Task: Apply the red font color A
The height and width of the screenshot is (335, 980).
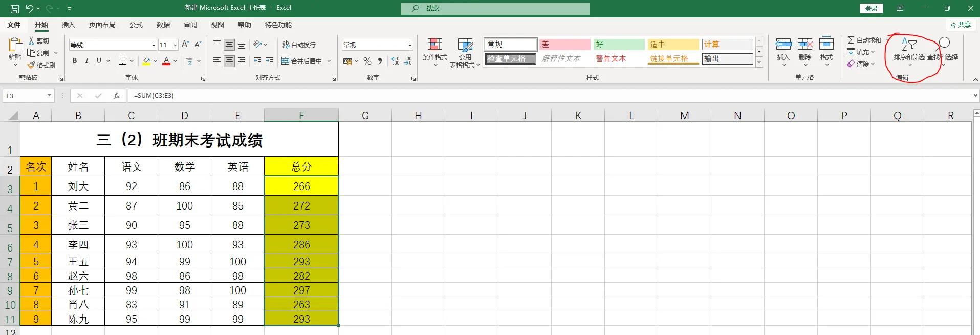Action: 166,61
